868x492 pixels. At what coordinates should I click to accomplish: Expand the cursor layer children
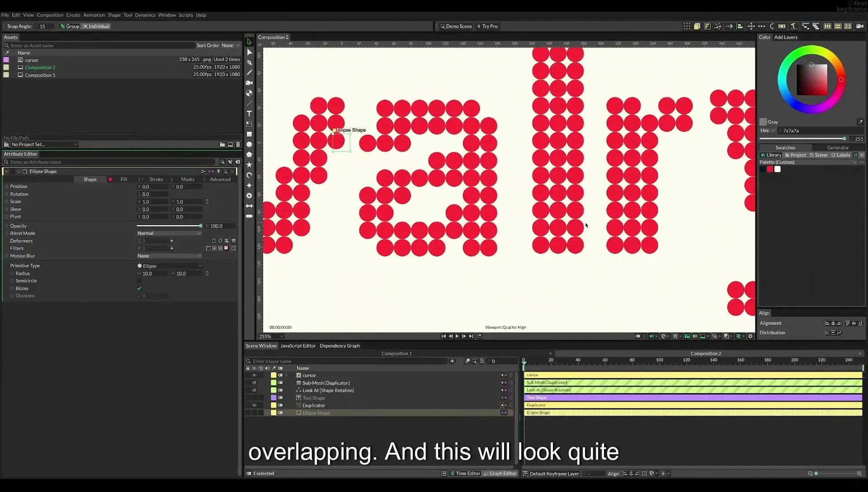(286, 375)
